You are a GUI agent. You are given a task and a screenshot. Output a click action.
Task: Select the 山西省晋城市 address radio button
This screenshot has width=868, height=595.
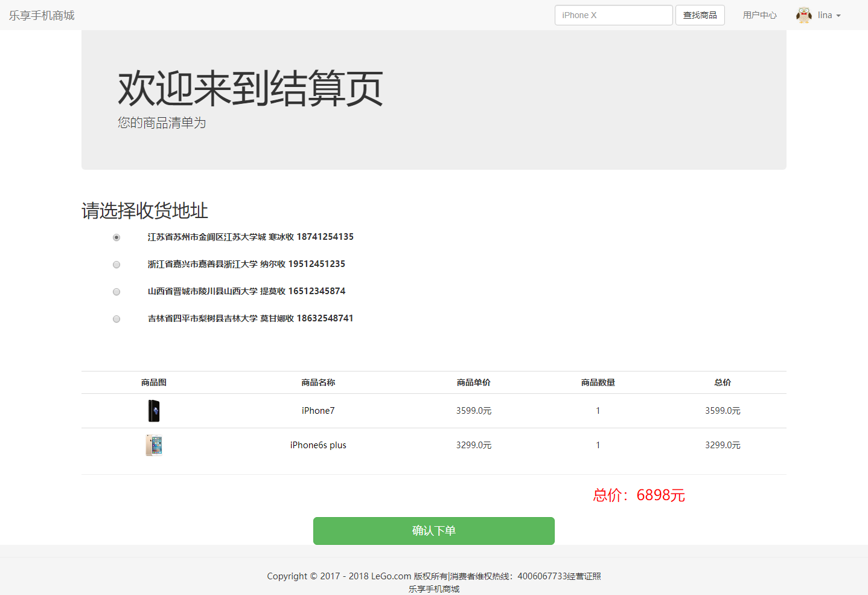[116, 292]
